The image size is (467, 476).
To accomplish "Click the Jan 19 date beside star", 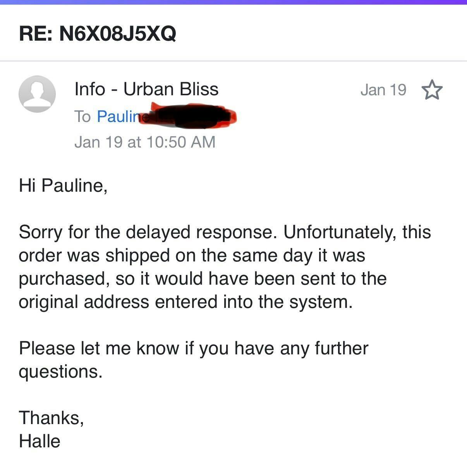I will (383, 90).
